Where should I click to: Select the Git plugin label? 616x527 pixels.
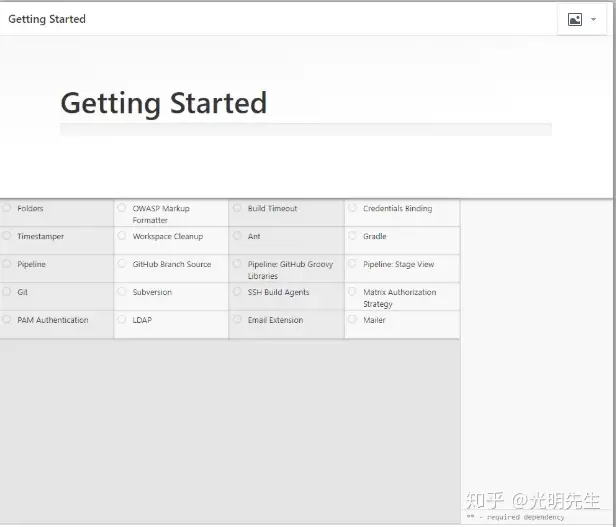coord(22,292)
